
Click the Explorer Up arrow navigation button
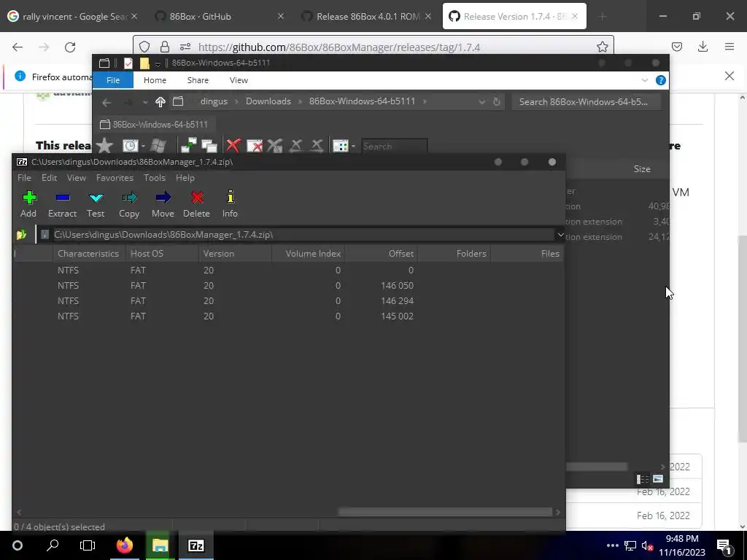tap(160, 102)
